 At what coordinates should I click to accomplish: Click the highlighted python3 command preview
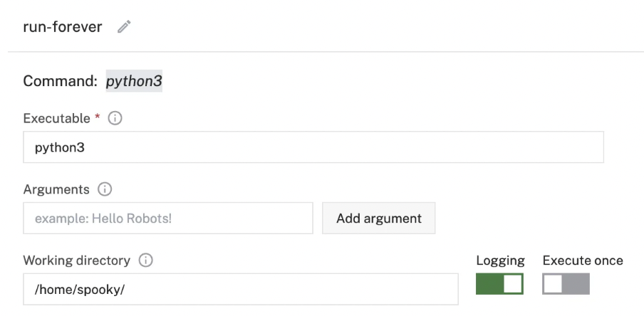click(135, 82)
